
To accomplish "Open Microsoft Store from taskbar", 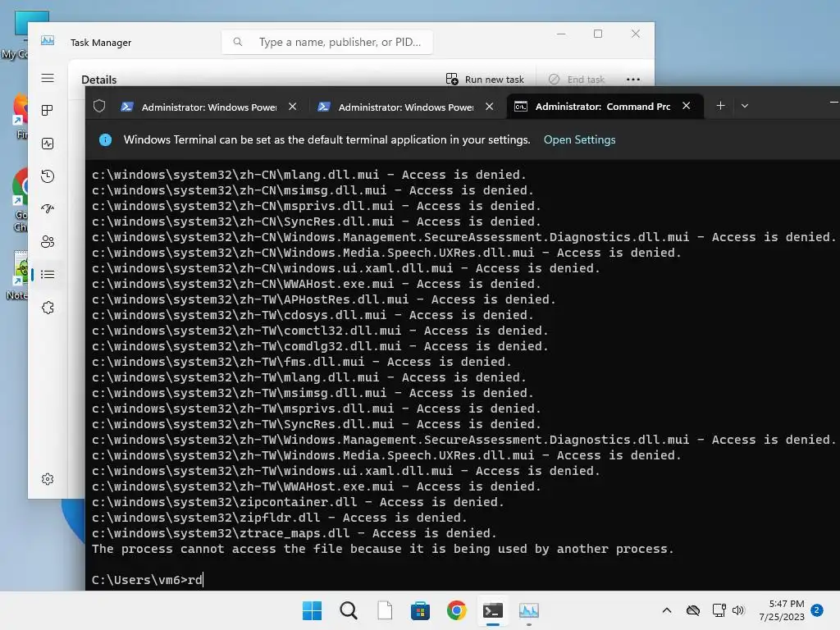I will pyautogui.click(x=421, y=610).
